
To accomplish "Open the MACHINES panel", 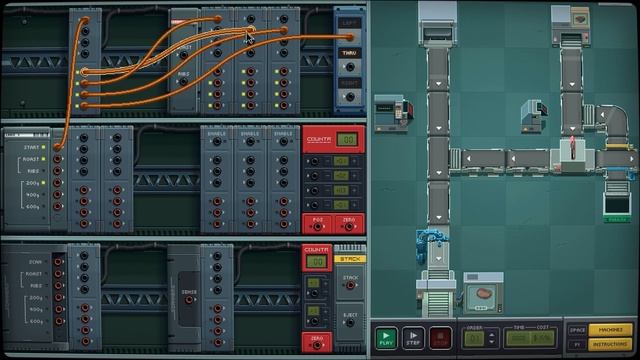I will 610,330.
